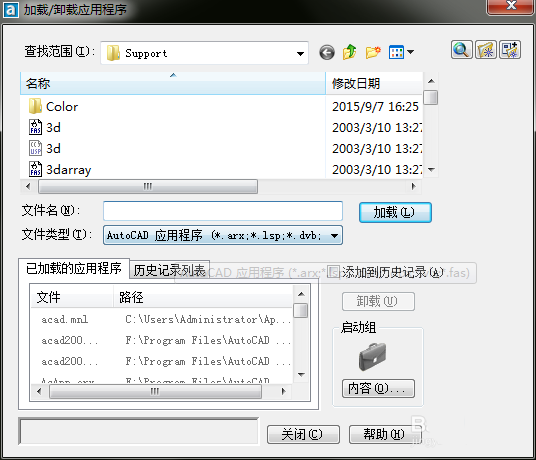Click the 关闭(C) button
The image size is (536, 460).
point(303,434)
